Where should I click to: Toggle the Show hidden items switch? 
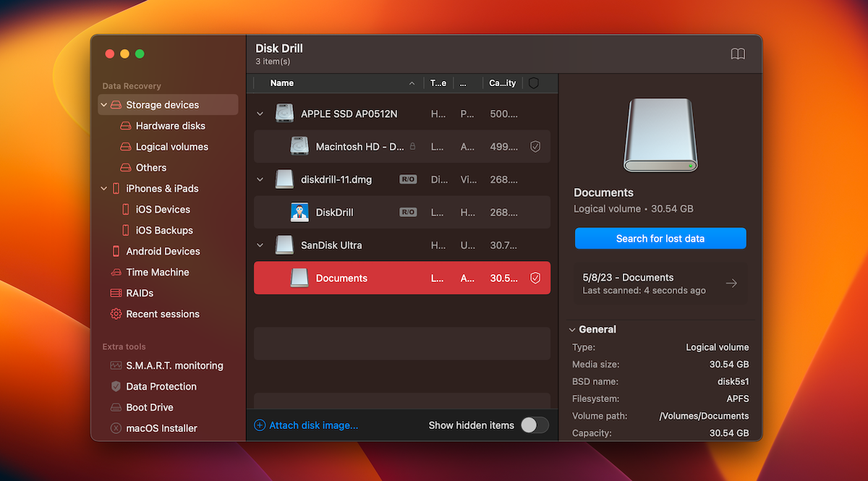click(x=535, y=425)
